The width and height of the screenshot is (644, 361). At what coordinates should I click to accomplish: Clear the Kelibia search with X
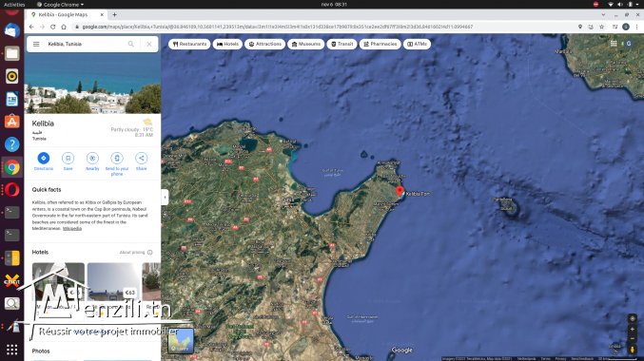coord(149,44)
